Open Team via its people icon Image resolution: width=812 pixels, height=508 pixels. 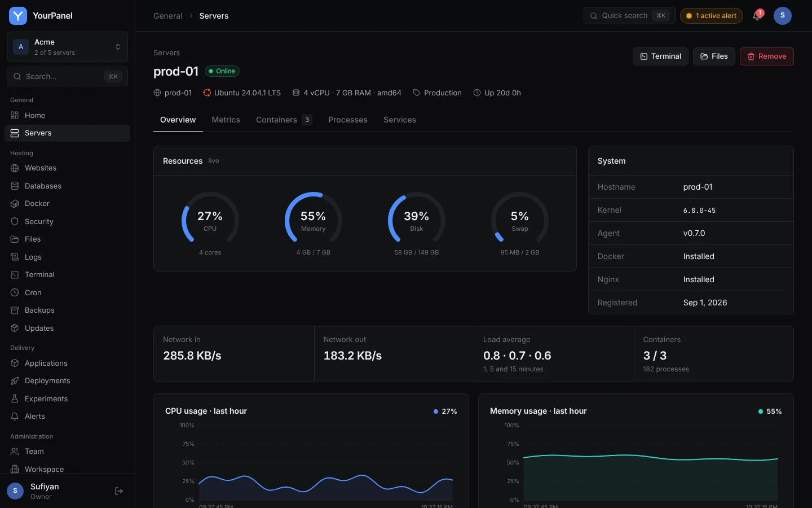[x=15, y=452]
